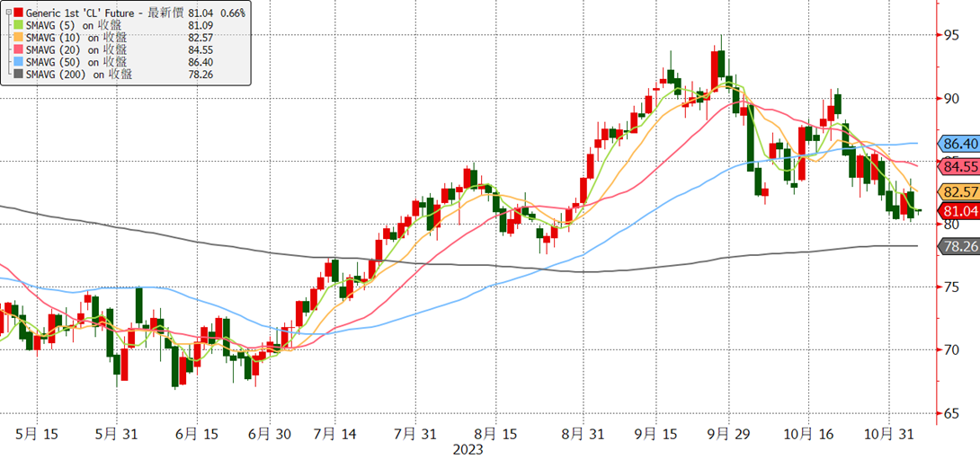Click the "5月 15" date label
The width and height of the screenshot is (980, 459).
point(36,433)
